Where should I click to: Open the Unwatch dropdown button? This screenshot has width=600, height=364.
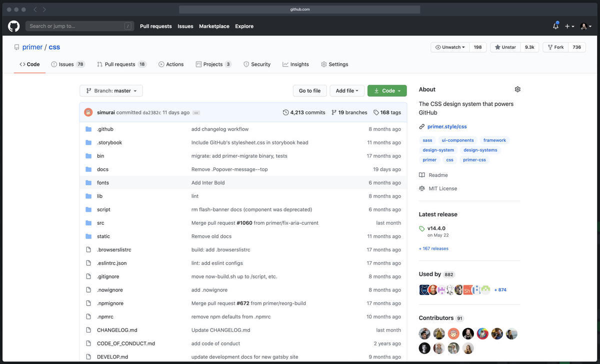pyautogui.click(x=450, y=47)
